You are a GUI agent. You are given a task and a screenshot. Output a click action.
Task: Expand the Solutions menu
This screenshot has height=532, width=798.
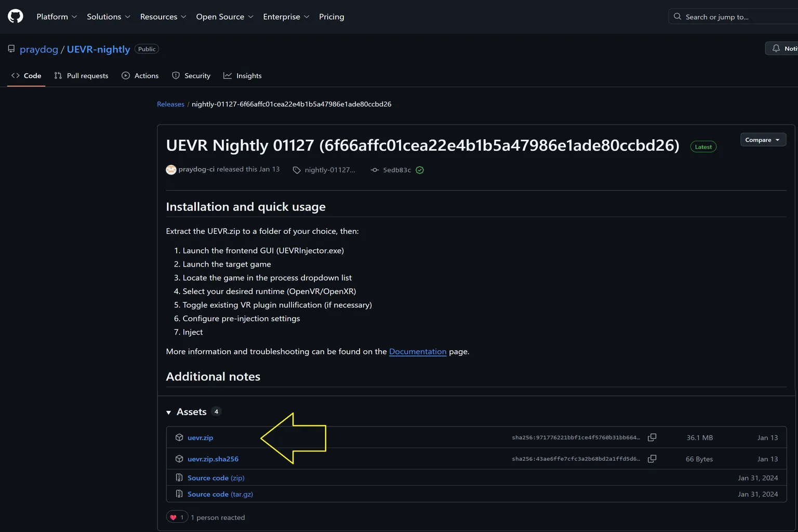click(x=109, y=17)
